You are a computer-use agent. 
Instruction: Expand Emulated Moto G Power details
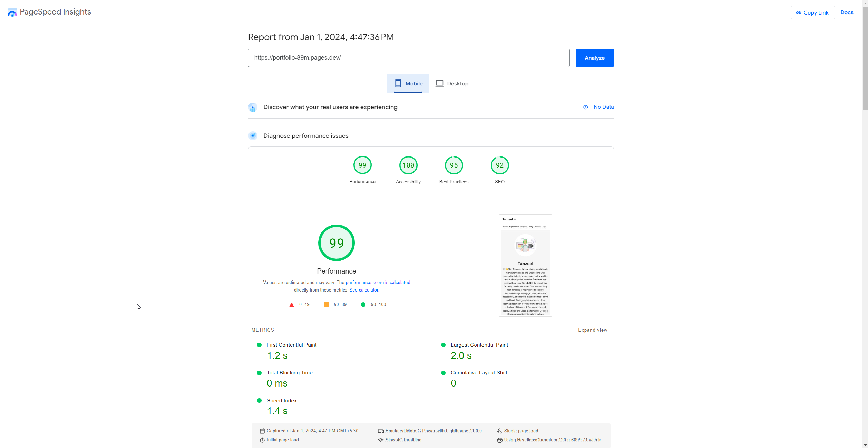(x=433, y=431)
